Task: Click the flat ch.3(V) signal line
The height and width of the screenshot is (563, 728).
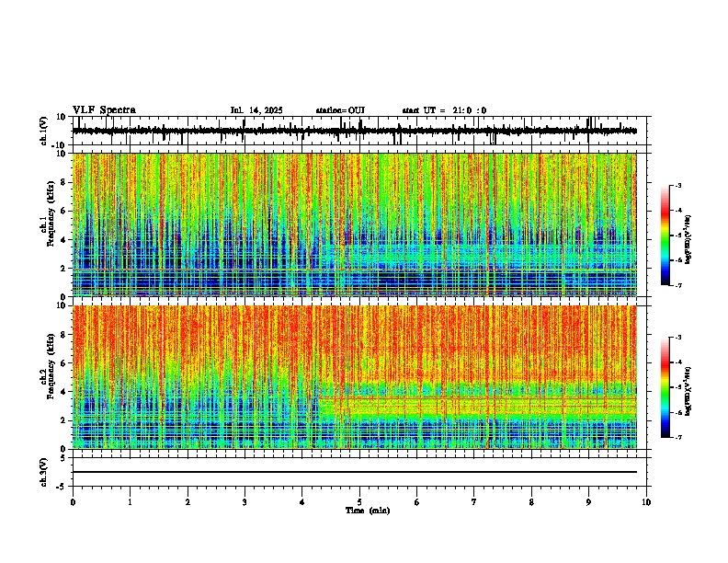Action: (x=355, y=472)
